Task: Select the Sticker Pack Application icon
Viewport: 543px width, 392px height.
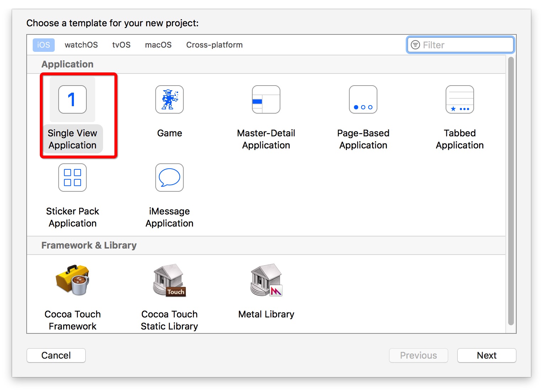Action: click(72, 178)
